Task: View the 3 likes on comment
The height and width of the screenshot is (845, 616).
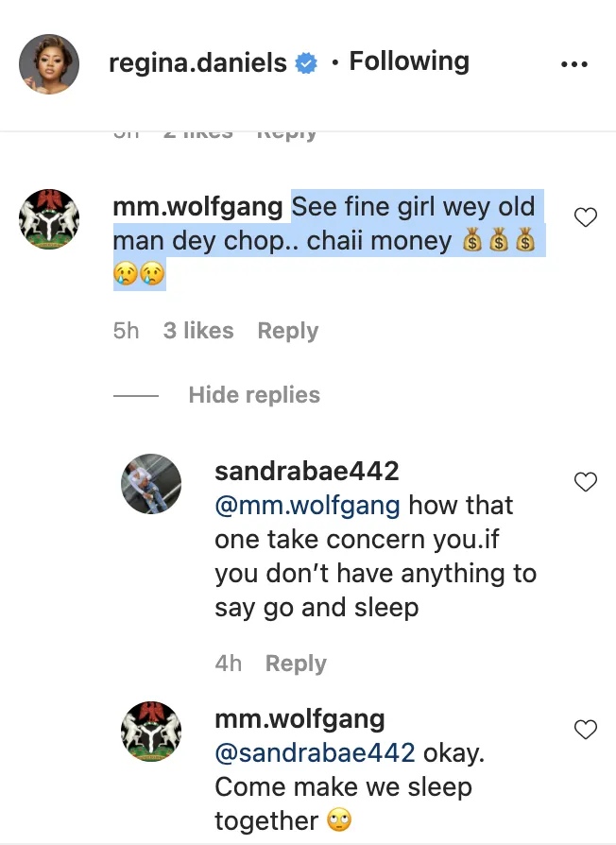Action: click(x=198, y=331)
